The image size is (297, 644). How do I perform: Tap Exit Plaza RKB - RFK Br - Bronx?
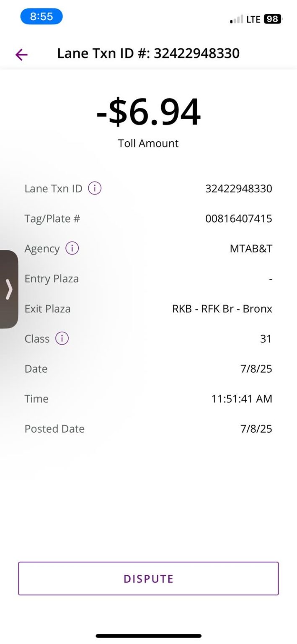(222, 309)
